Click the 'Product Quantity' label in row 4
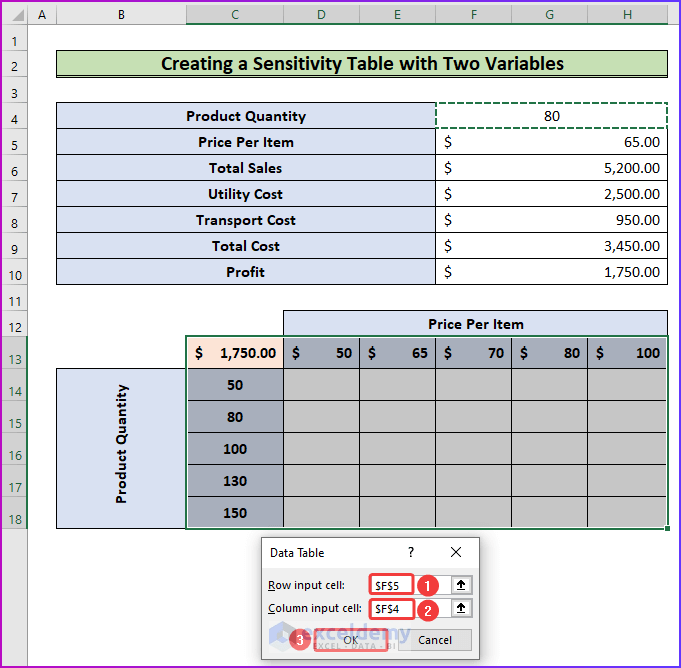 click(x=246, y=116)
